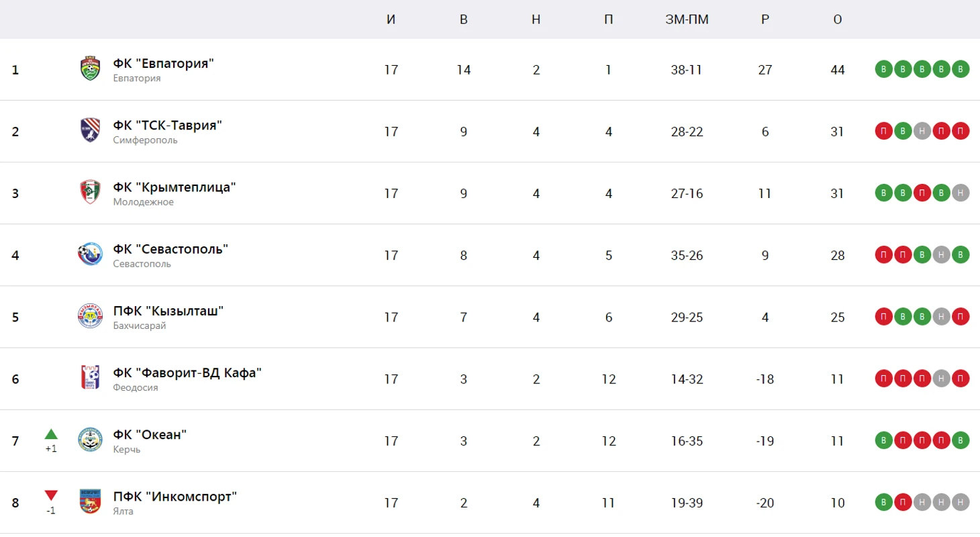
Task: Open the ФК "Севастополь" team page
Action: pyautogui.click(x=170, y=249)
